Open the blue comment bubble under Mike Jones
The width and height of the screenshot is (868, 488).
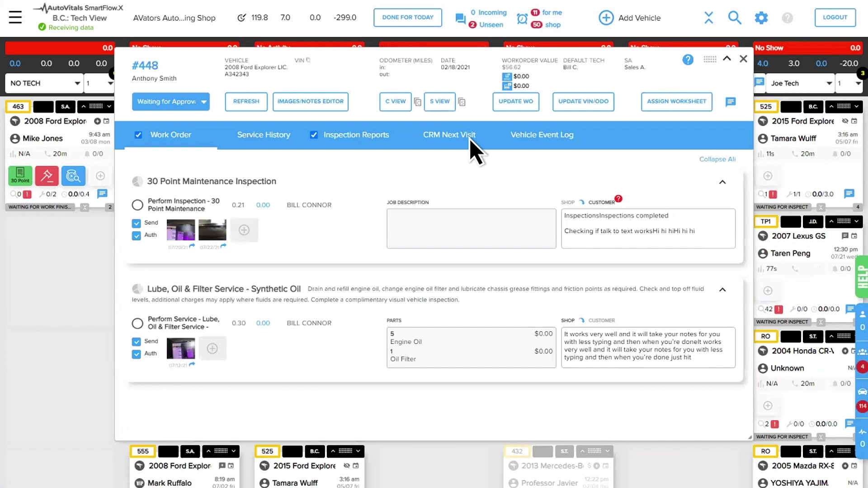pyautogui.click(x=102, y=193)
